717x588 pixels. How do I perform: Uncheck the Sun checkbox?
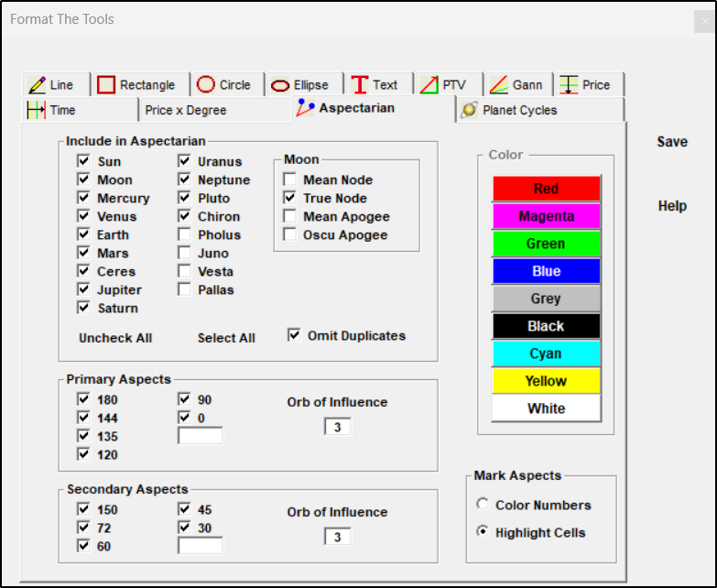(x=84, y=161)
